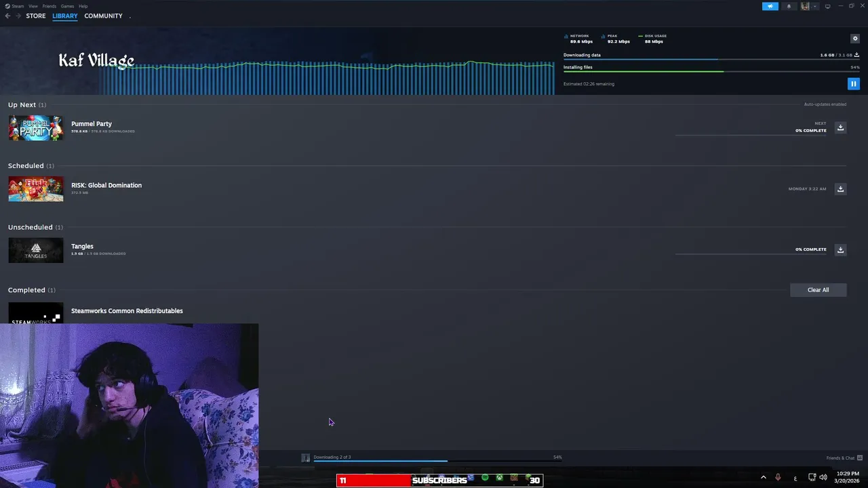Open the Friends menu
This screenshot has height=488, width=868.
coord(50,6)
